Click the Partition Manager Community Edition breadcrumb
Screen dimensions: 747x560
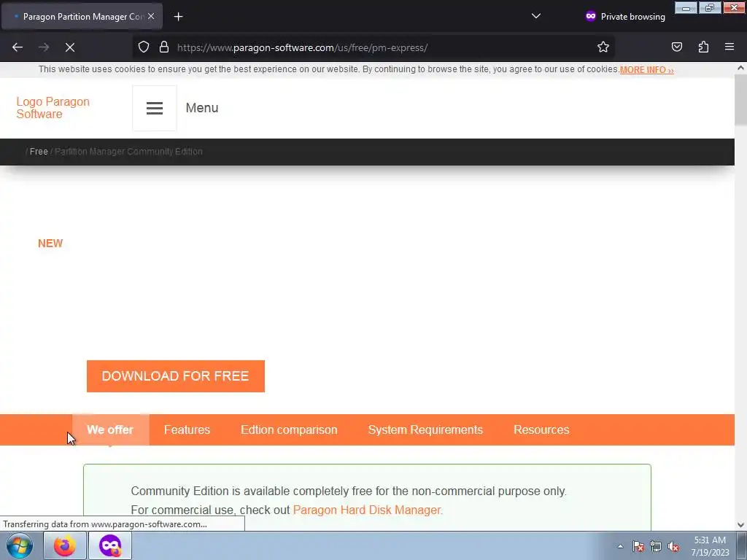(x=128, y=152)
